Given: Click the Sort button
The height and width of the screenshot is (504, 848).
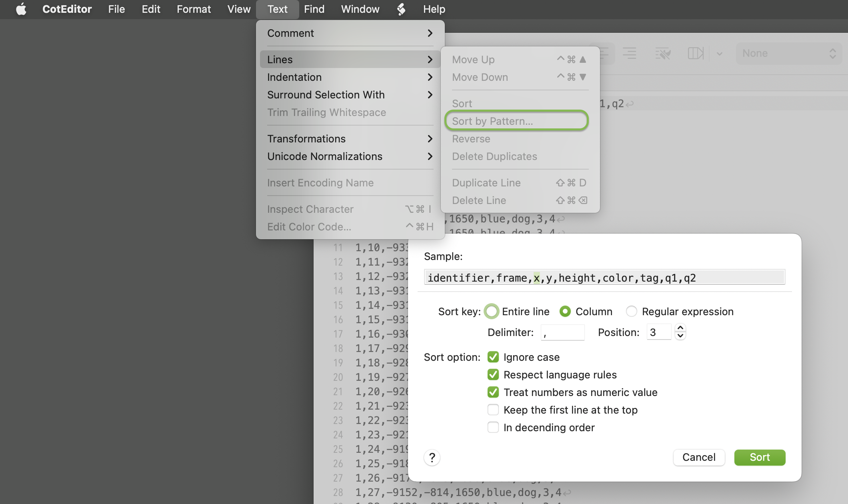Looking at the screenshot, I should coord(759,457).
